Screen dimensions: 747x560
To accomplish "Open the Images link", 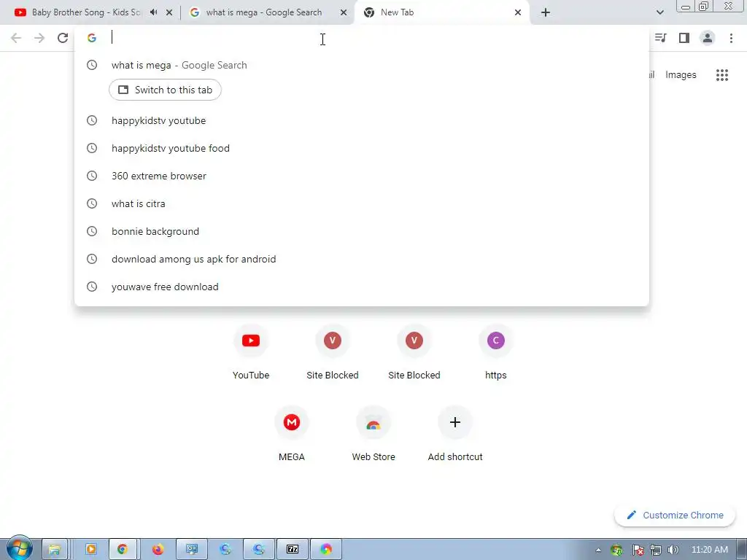I will click(x=681, y=75).
